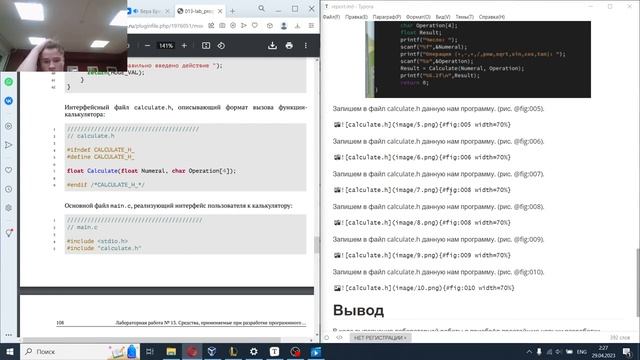
Task: Open the browser profile account icon
Action: 284,26
